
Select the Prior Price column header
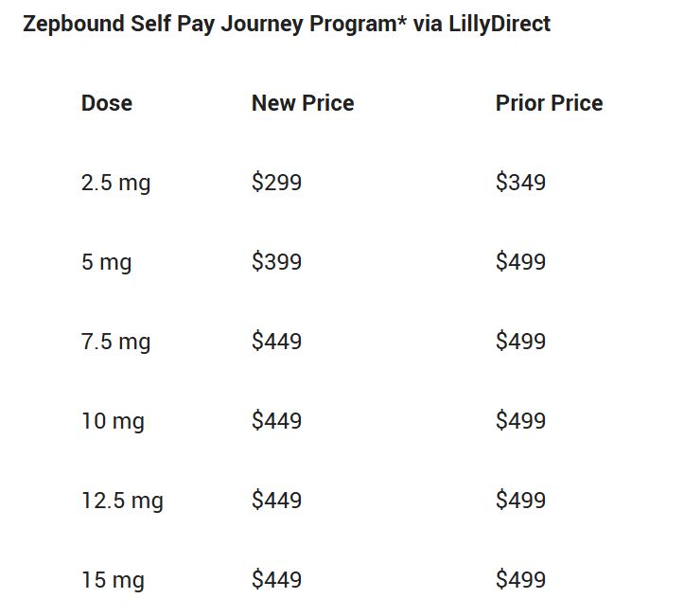point(549,103)
